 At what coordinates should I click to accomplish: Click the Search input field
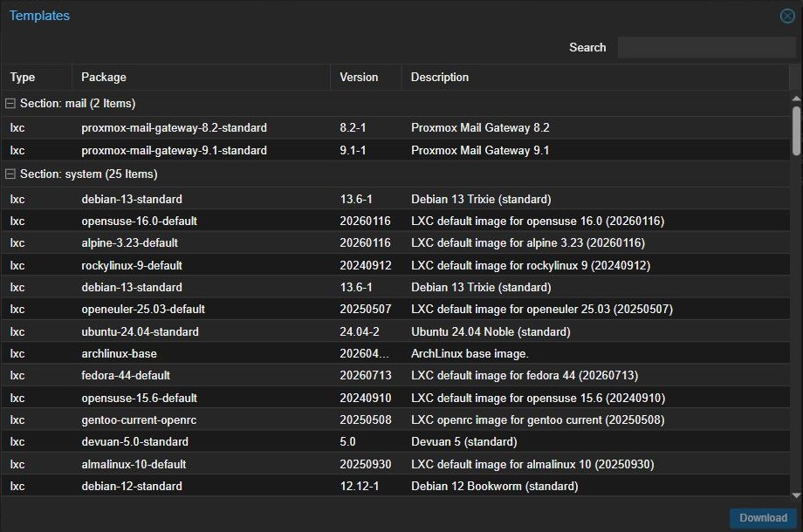[x=707, y=48]
